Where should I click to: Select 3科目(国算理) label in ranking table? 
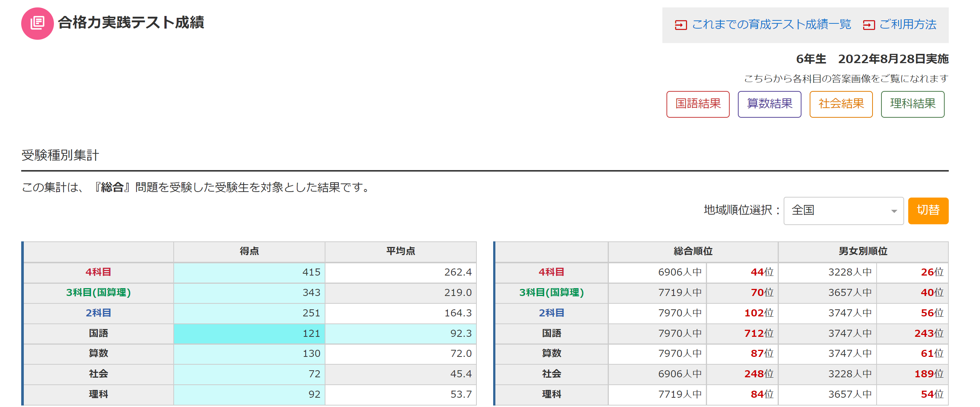click(551, 292)
